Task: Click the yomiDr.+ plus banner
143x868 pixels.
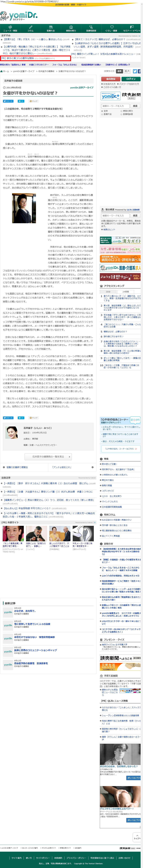Action: (x=111, y=96)
